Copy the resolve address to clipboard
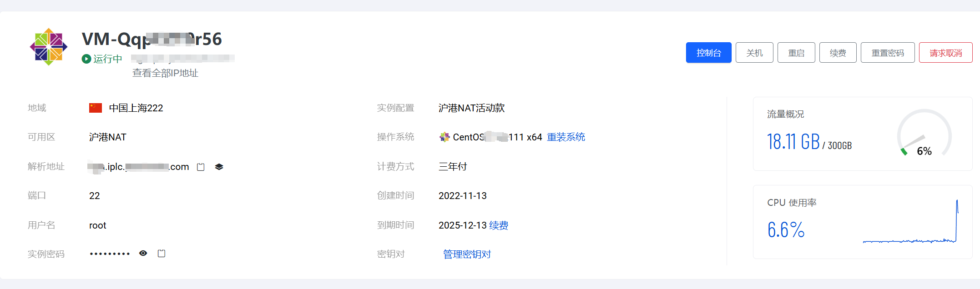 [x=201, y=167]
